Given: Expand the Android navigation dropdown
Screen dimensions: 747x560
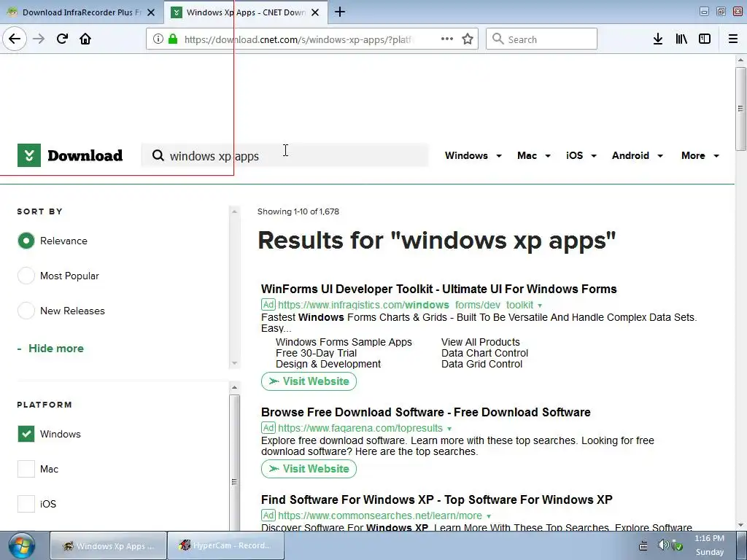Looking at the screenshot, I should click(638, 156).
